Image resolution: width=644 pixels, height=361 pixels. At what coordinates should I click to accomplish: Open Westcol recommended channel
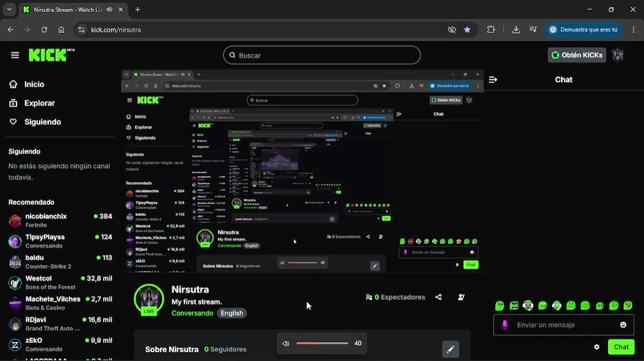(x=60, y=282)
